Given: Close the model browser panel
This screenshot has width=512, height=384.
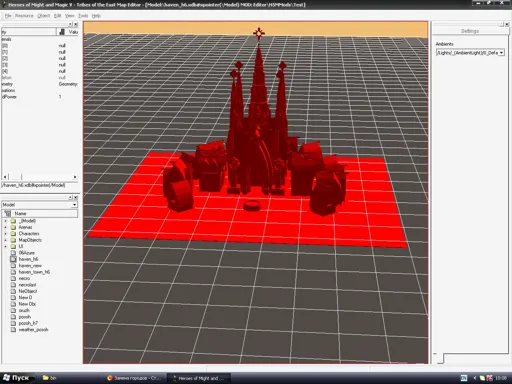Looking at the screenshot, I should [76, 197].
